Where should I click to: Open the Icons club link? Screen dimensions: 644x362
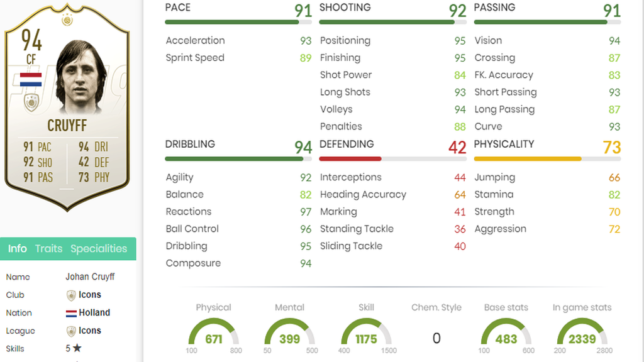point(89,295)
